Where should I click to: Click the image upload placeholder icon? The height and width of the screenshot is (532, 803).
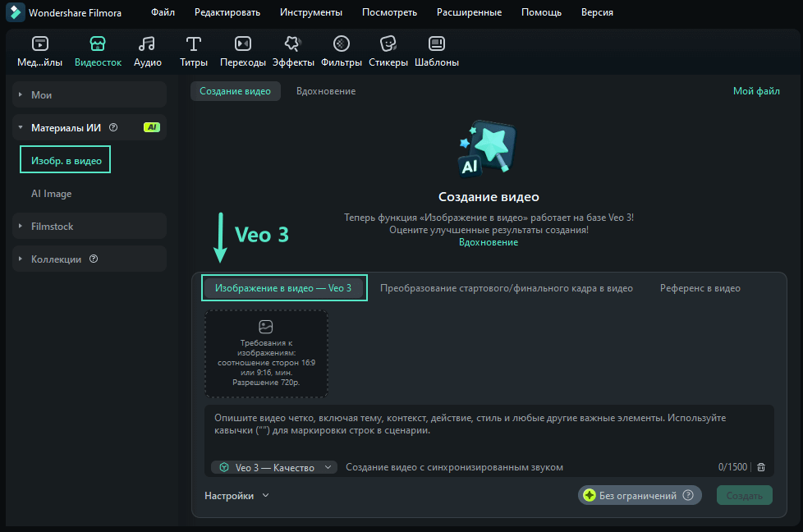point(266,327)
